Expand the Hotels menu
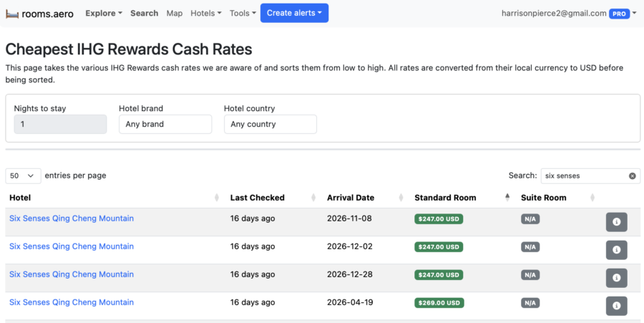The image size is (644, 323). [x=206, y=13]
